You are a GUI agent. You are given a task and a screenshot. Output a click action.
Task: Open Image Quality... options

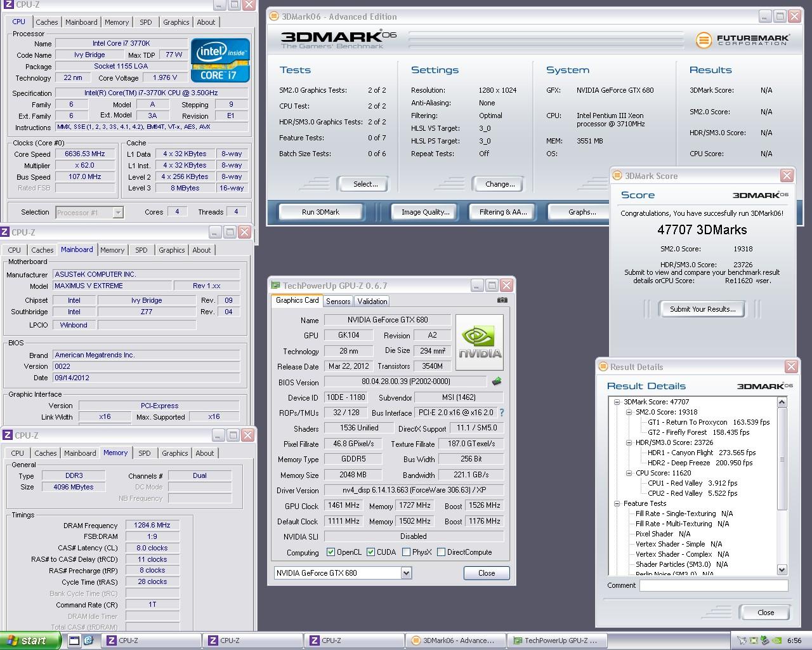click(425, 212)
